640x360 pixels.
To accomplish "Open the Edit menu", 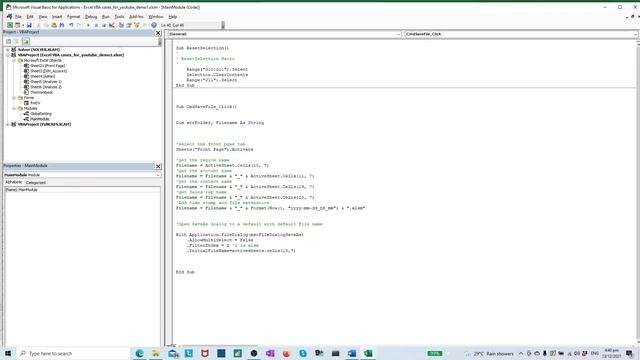I will pos(30,17).
